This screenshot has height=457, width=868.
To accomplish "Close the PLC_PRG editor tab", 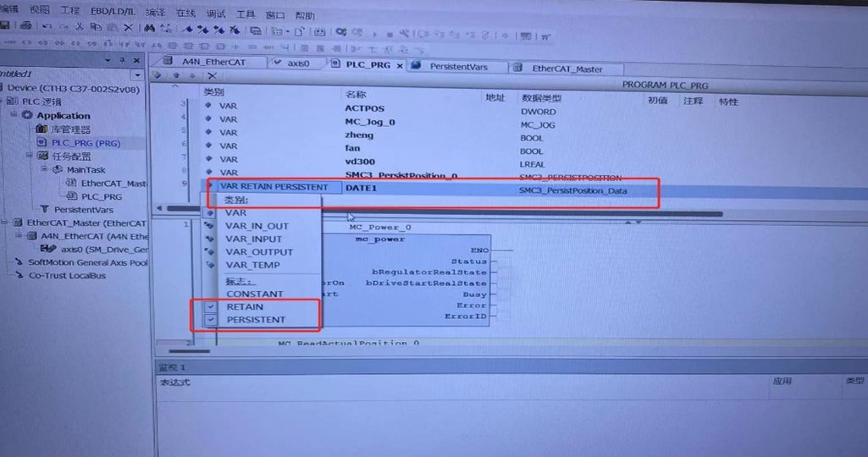I will point(400,65).
